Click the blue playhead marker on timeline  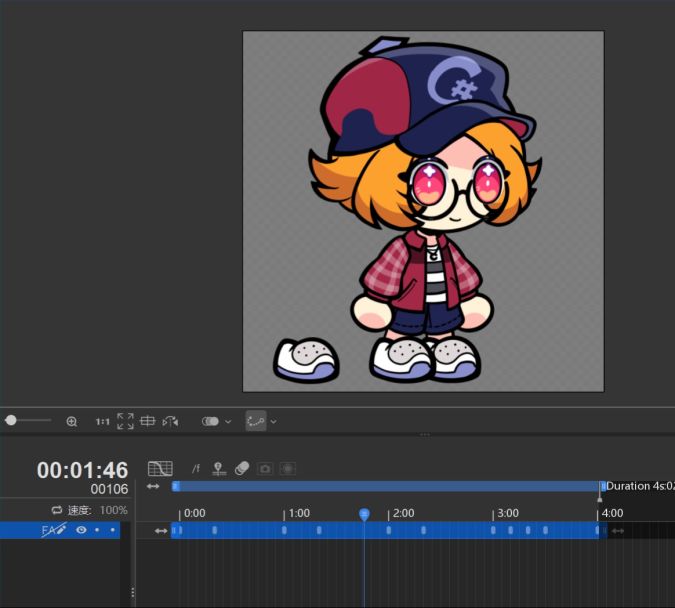tap(364, 513)
